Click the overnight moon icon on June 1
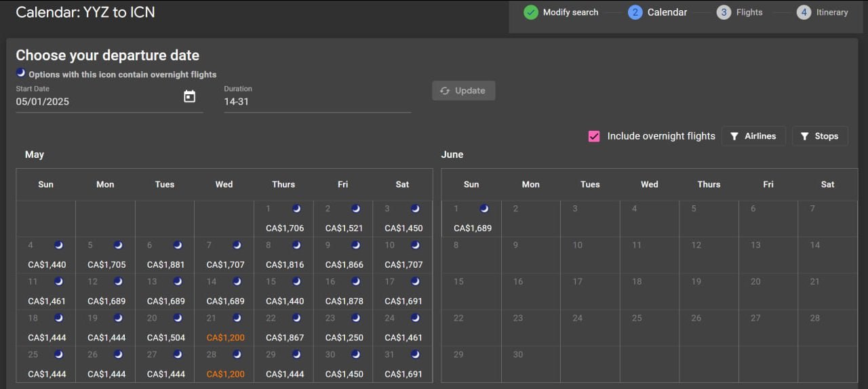 coord(484,209)
